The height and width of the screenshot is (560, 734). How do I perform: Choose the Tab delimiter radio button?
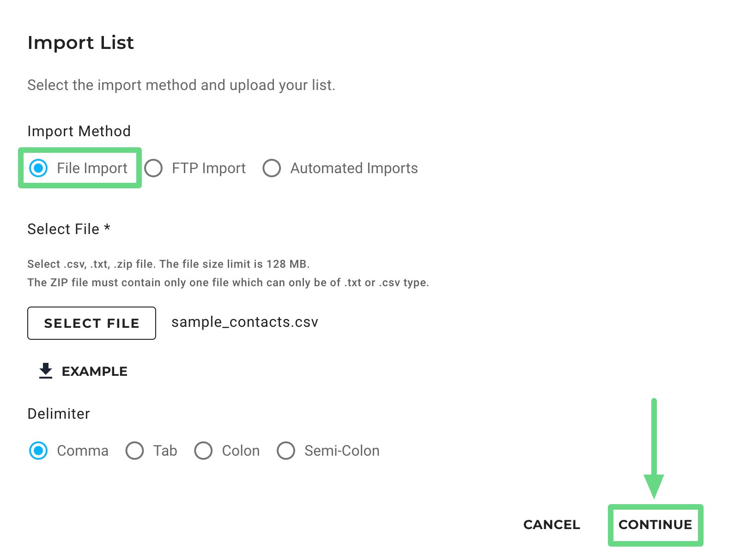point(134,451)
